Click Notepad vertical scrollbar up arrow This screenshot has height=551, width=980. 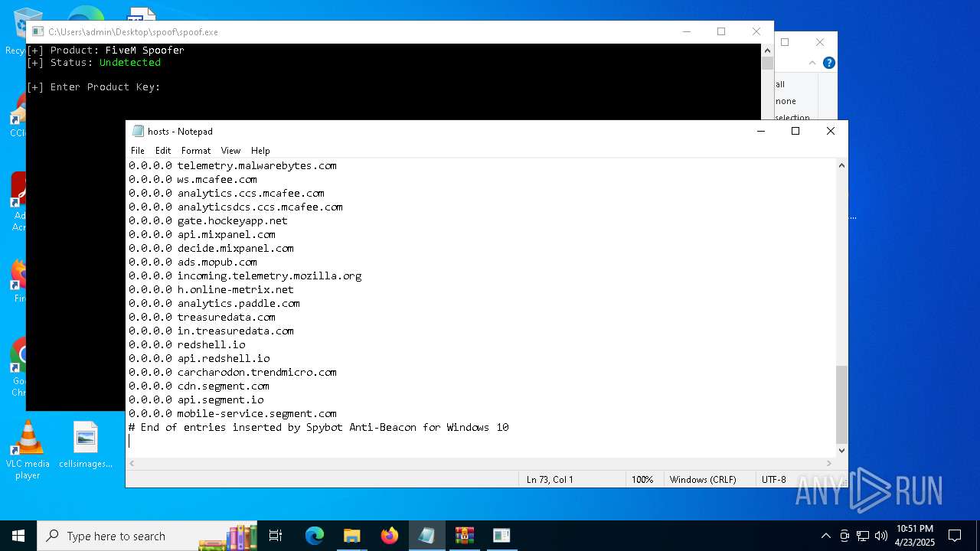click(x=841, y=165)
